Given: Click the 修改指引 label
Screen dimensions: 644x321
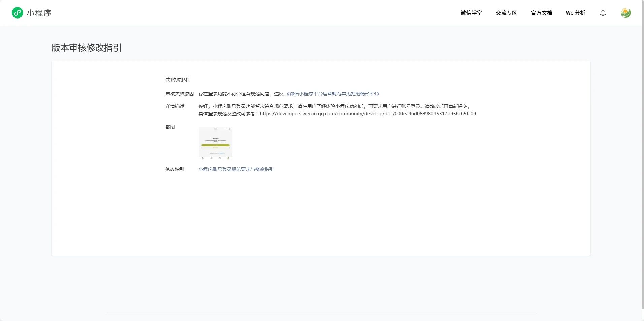Looking at the screenshot, I should click(175, 169).
